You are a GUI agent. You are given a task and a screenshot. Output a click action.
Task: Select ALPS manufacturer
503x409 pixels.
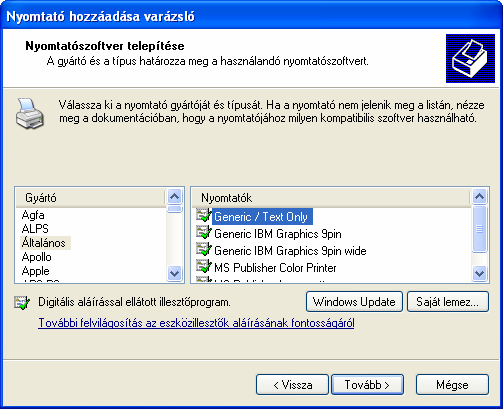pos(35,229)
